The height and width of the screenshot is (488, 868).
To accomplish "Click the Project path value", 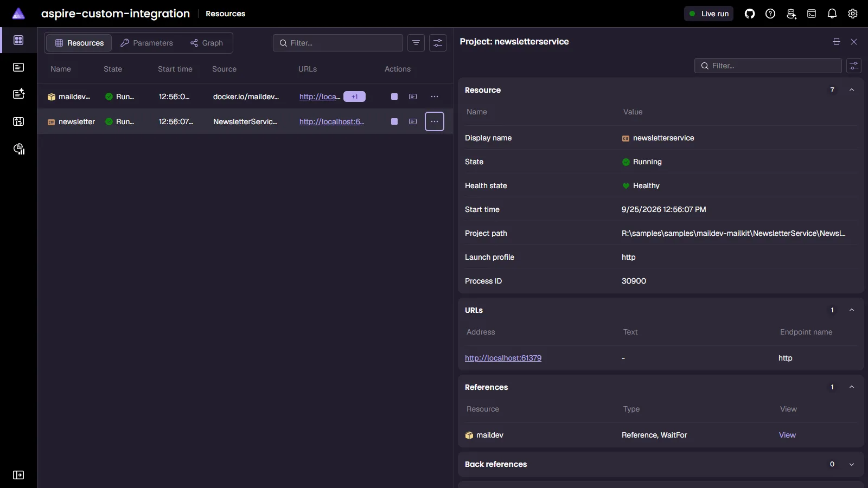I will (x=733, y=233).
